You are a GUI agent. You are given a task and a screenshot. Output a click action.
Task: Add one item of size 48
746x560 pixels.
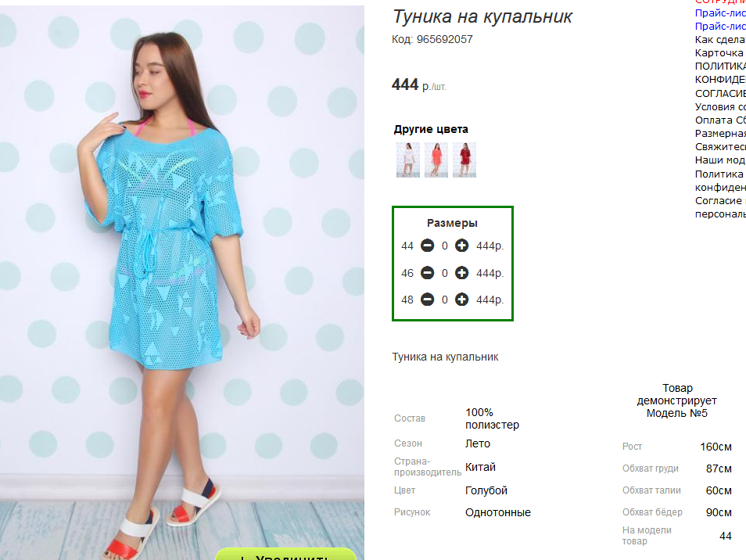462,300
